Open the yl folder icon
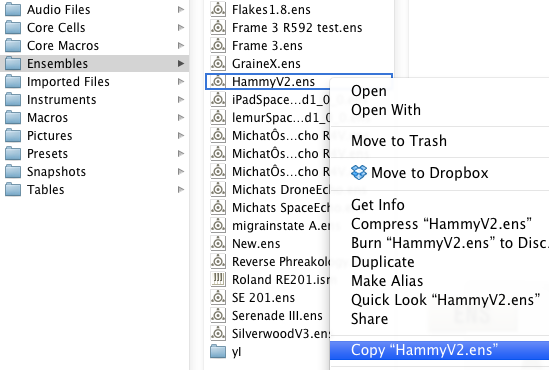The height and width of the screenshot is (370, 549). point(218,351)
